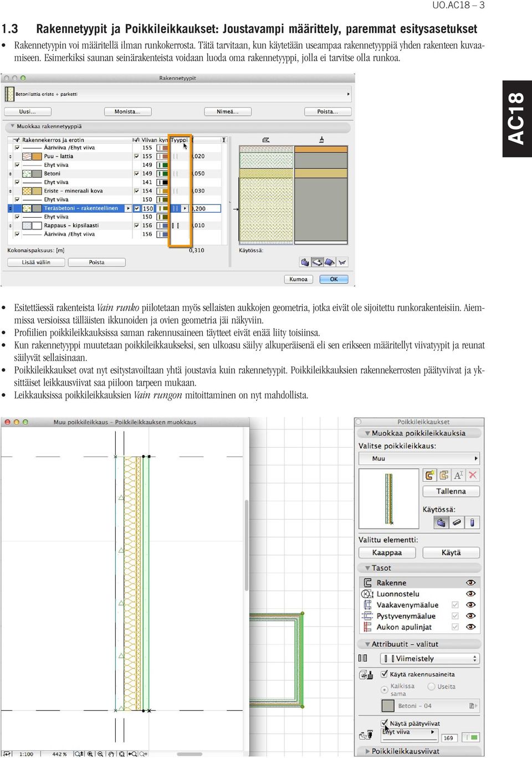The width and height of the screenshot is (532, 758).
Task: Select the Kaikissa sama radio button
Action: point(385,689)
